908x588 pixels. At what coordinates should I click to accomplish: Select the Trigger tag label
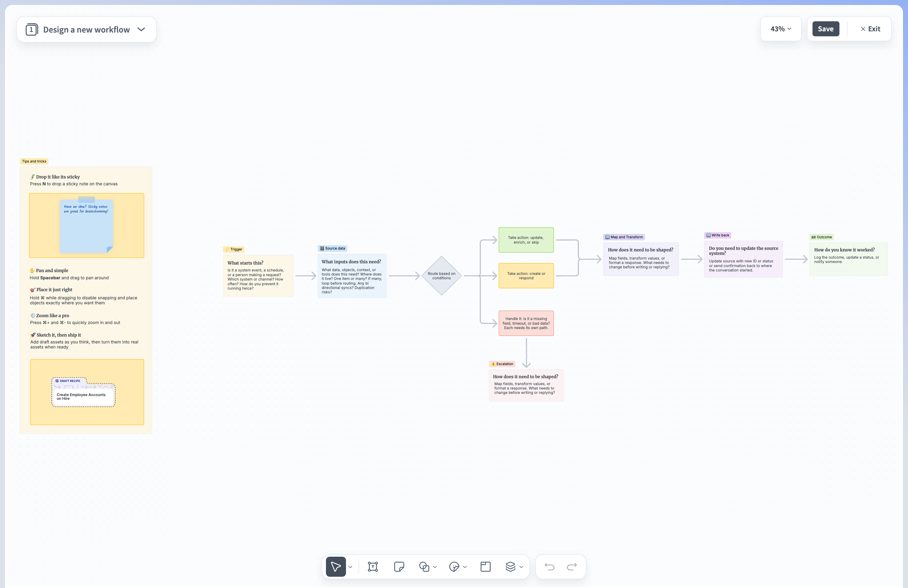tap(234, 249)
